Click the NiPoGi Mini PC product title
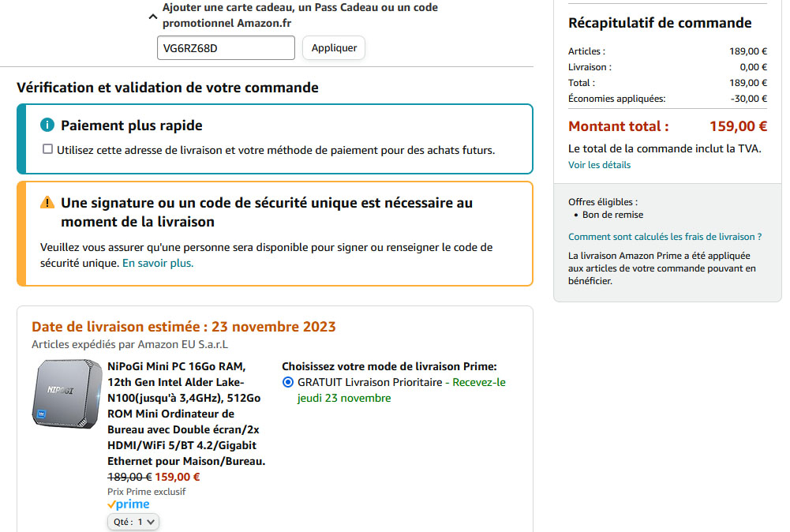The height and width of the screenshot is (532, 790). (186, 414)
